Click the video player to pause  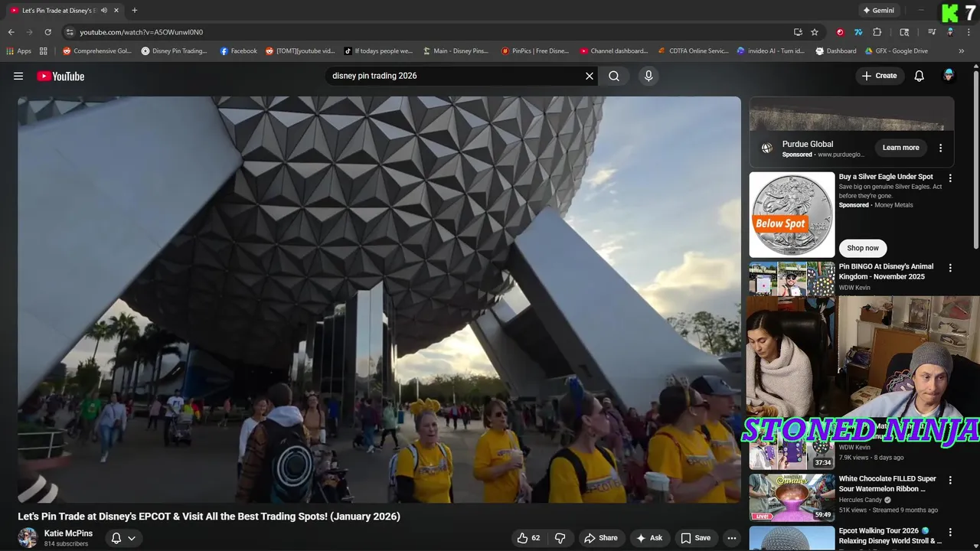pyautogui.click(x=379, y=299)
